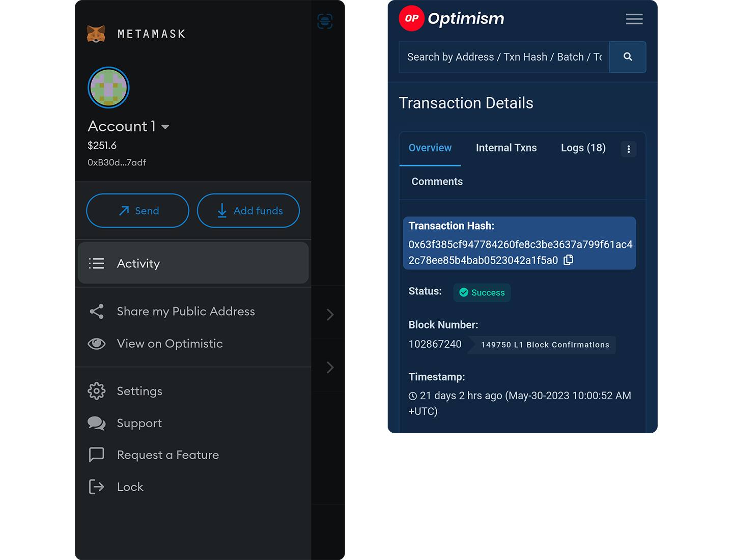
Task: Open the three-dot more options menu
Action: pos(629,149)
